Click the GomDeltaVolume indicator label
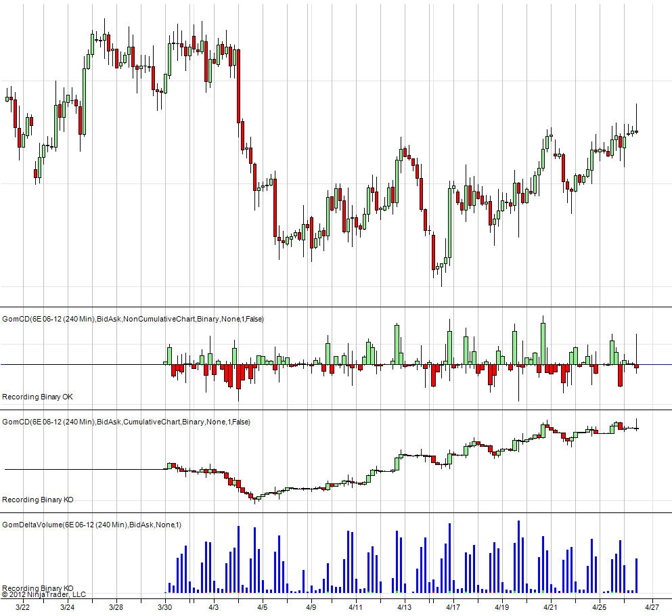This screenshot has height=616, width=672. tap(92, 525)
